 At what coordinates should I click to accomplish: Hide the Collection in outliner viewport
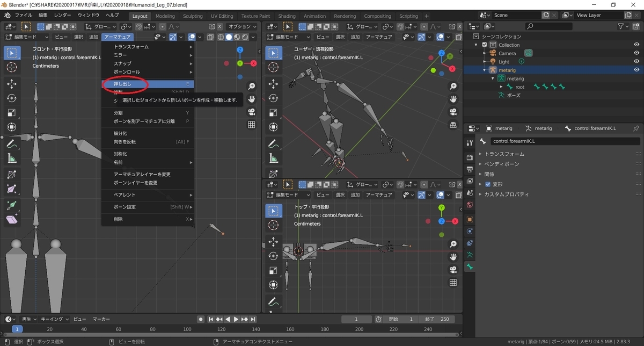(x=636, y=45)
